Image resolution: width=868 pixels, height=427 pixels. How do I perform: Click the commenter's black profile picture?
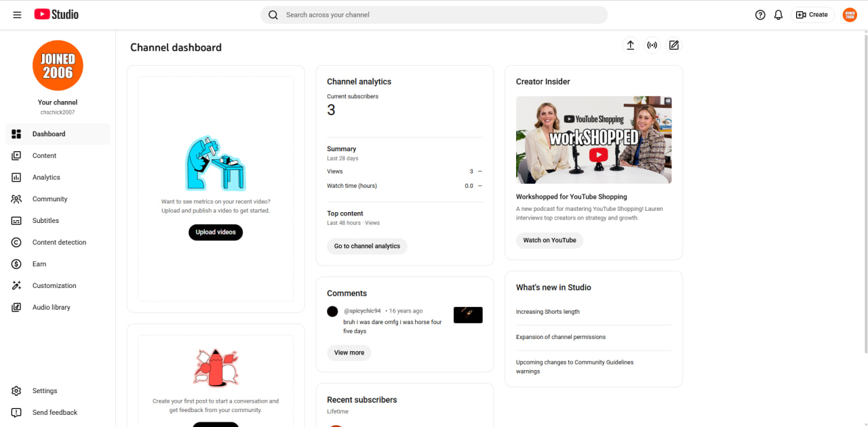coord(332,312)
